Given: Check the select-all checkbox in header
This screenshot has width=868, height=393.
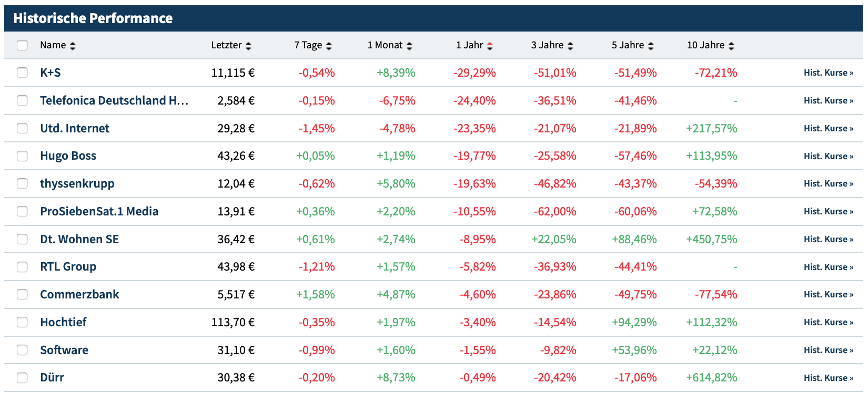Looking at the screenshot, I should click(x=22, y=45).
